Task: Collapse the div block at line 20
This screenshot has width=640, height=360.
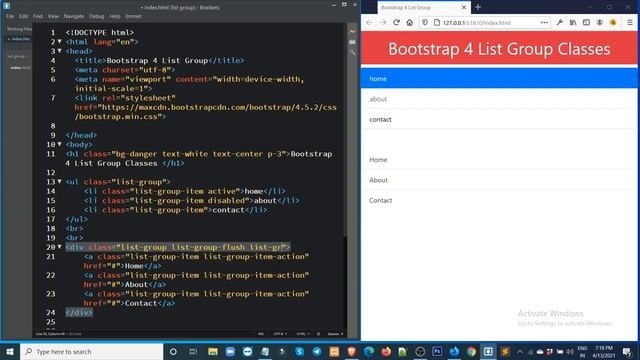Action: 60,247
